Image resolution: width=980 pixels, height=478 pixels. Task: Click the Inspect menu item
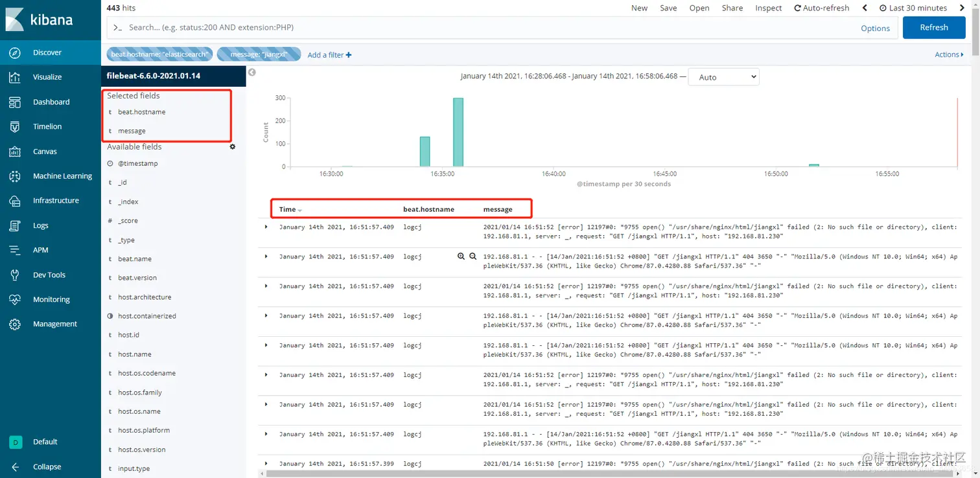769,8
